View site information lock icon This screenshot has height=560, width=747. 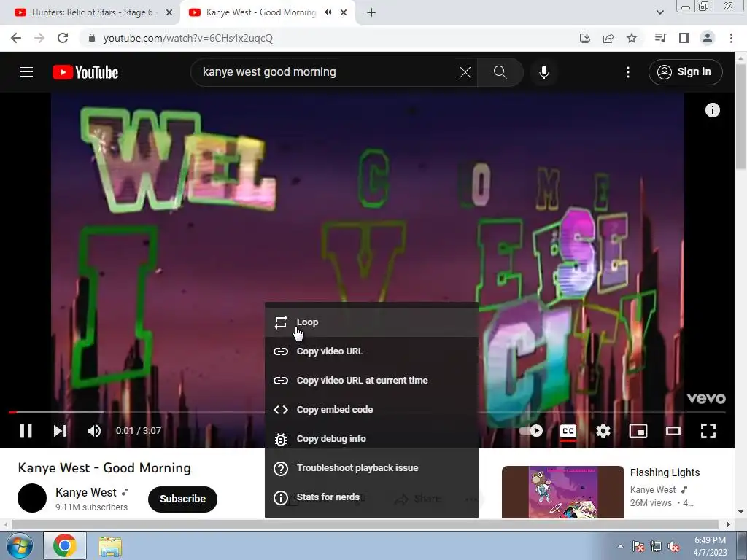coord(93,38)
